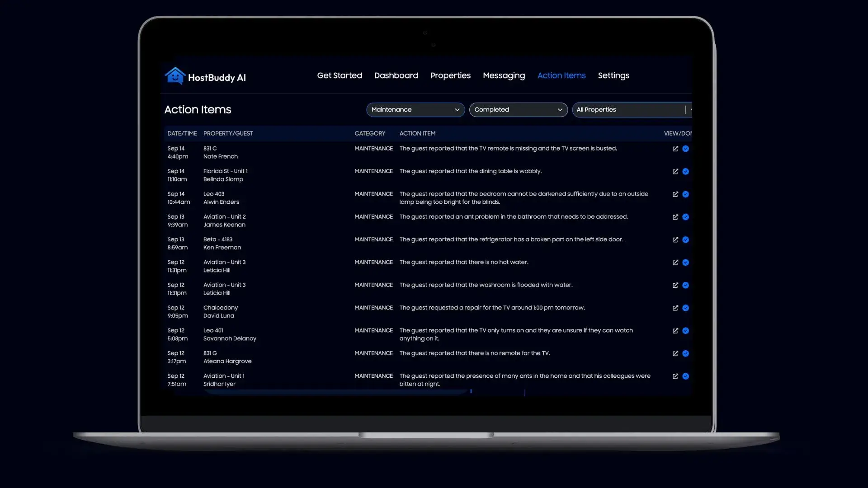Open view icon for David Luna item

[675, 308]
